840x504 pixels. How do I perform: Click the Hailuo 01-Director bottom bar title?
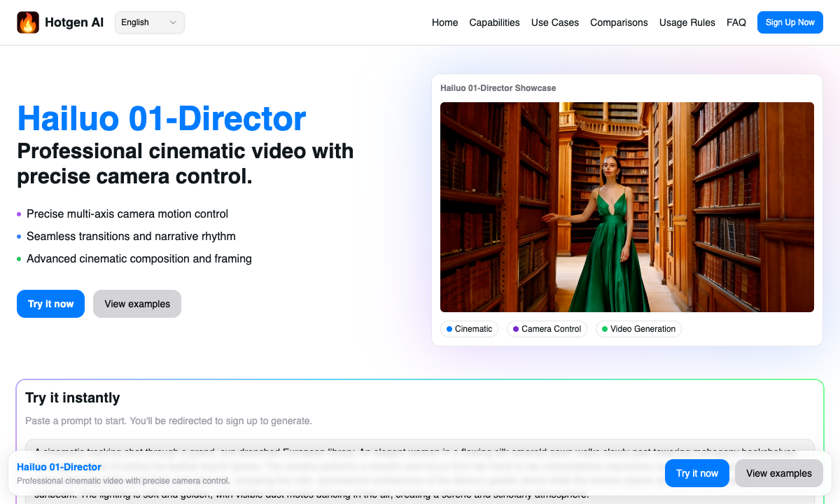[59, 467]
